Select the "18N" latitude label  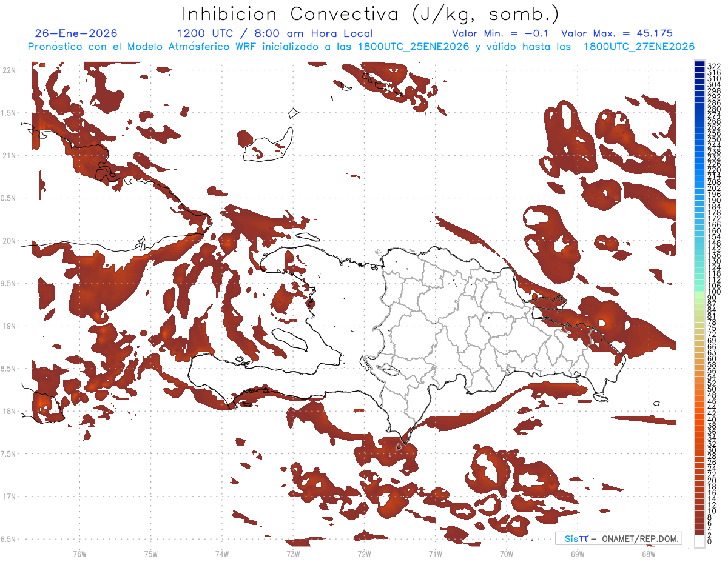click(8, 412)
